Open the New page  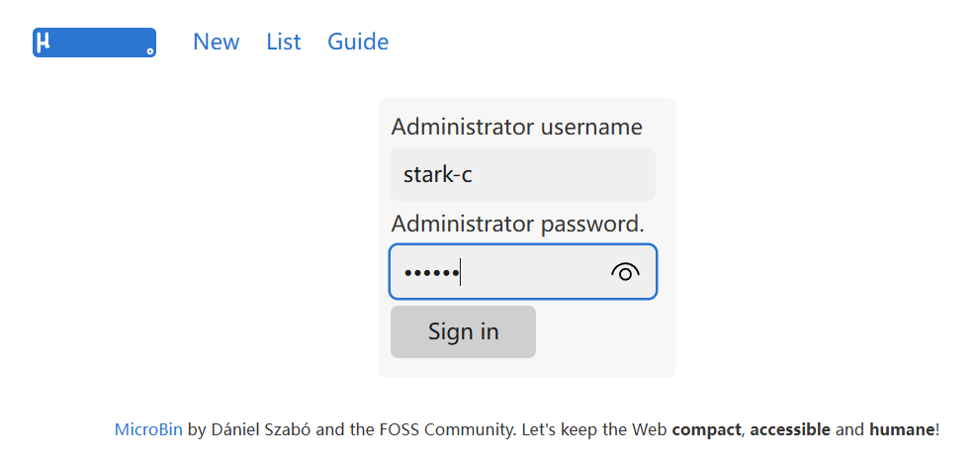216,42
